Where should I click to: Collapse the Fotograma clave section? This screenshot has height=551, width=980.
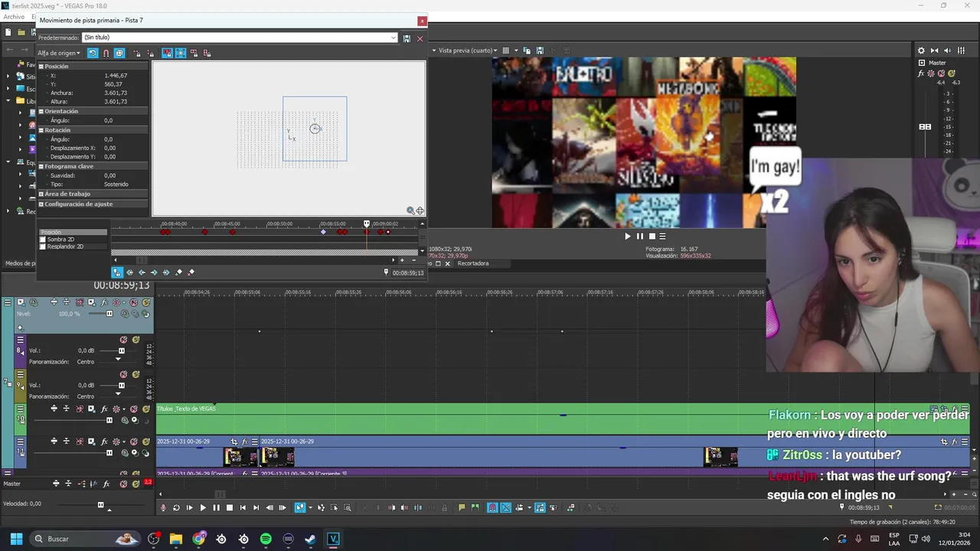click(41, 166)
